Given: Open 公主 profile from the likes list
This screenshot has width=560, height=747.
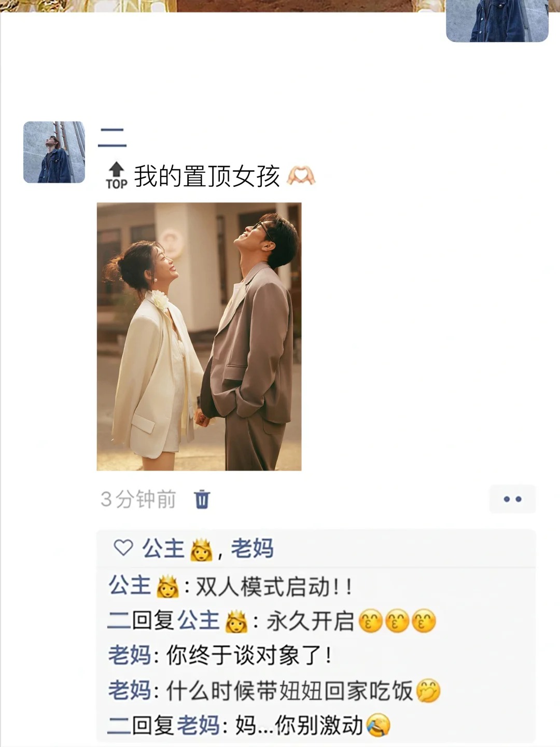Looking at the screenshot, I should [177, 549].
